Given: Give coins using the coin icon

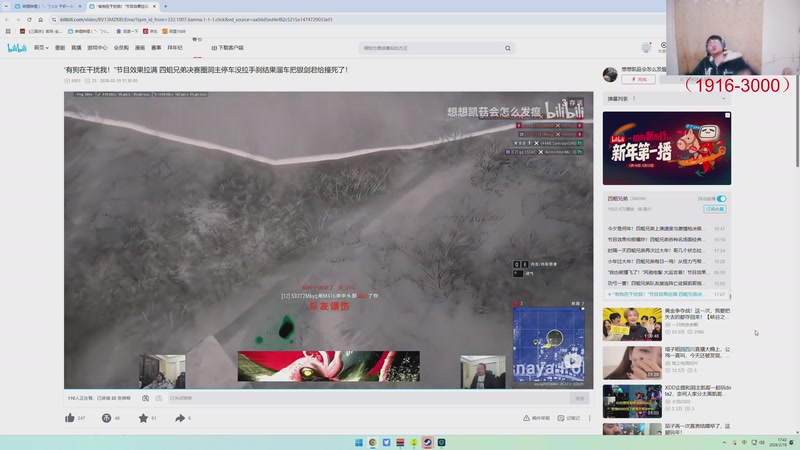Looking at the screenshot, I should tap(106, 418).
